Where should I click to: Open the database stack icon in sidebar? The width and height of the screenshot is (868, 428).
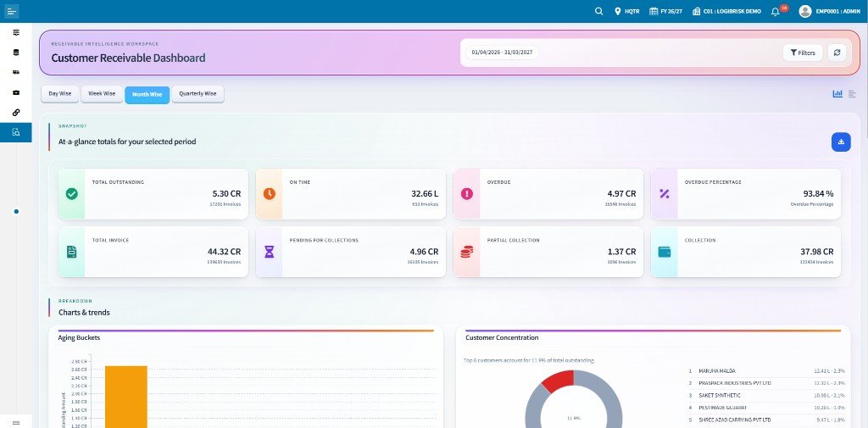16,53
